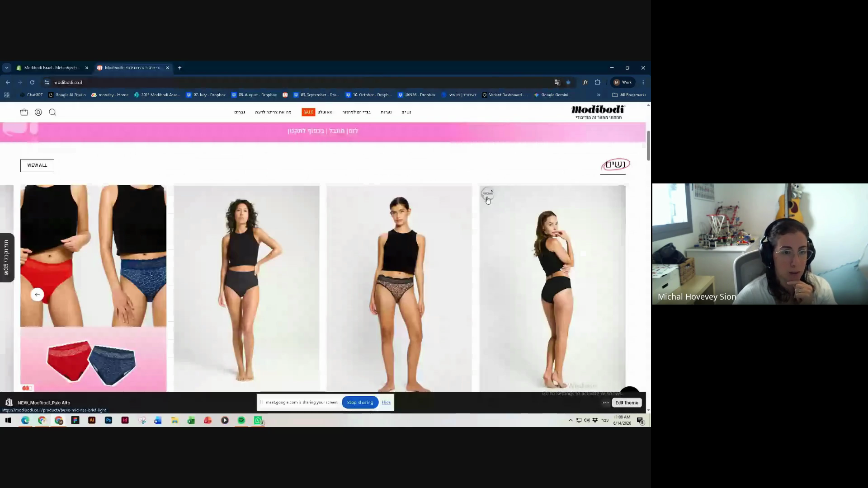Click the translate page icon in address bar
Screen dimensions: 868x488
point(557,82)
